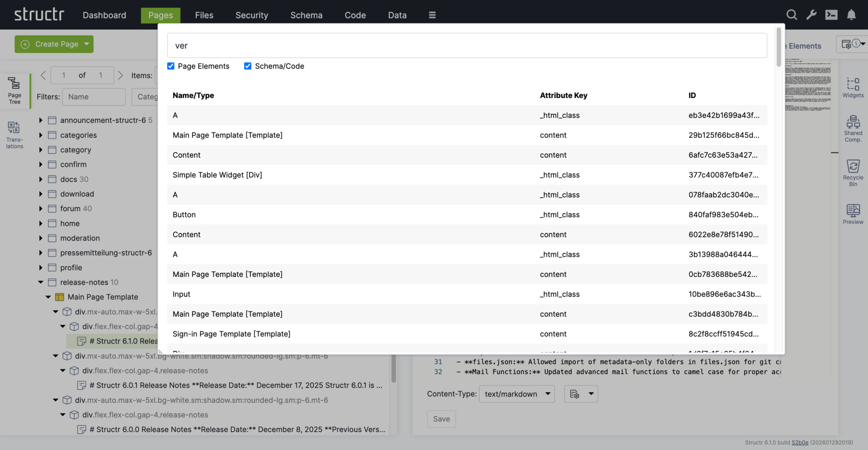Open the content editor settings dropdown
The image size is (868, 450).
pos(581,394)
